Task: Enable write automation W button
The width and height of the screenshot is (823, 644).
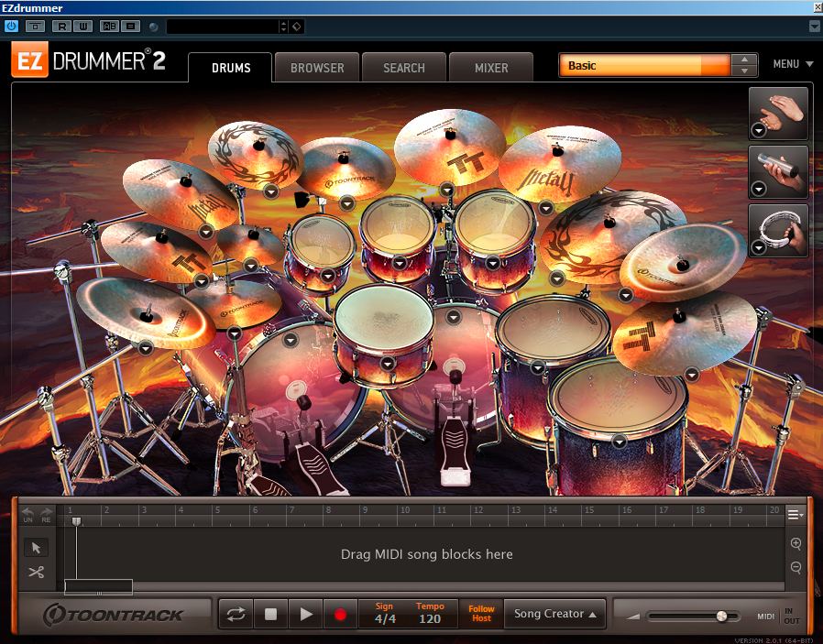Action: pyautogui.click(x=82, y=27)
